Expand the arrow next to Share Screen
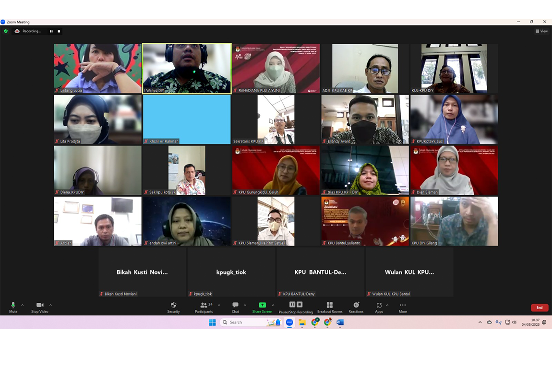Viewport: 552px width, 392px height. point(273,305)
